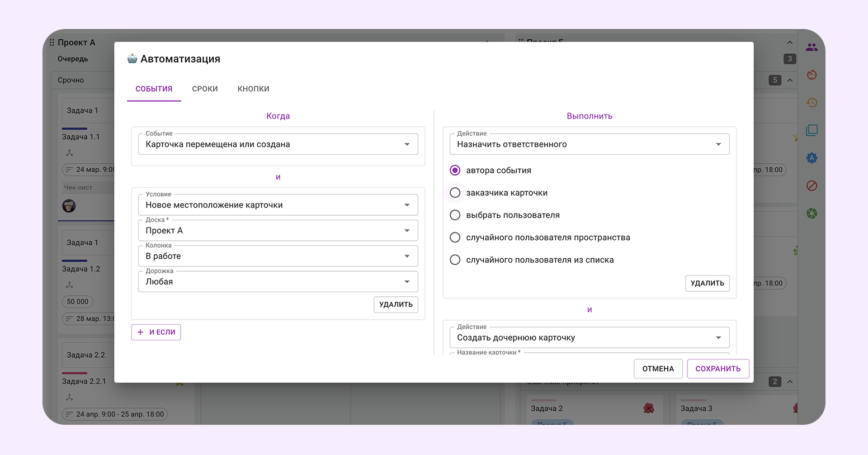
Task: Switch to the Кнопки tab
Action: (253, 89)
